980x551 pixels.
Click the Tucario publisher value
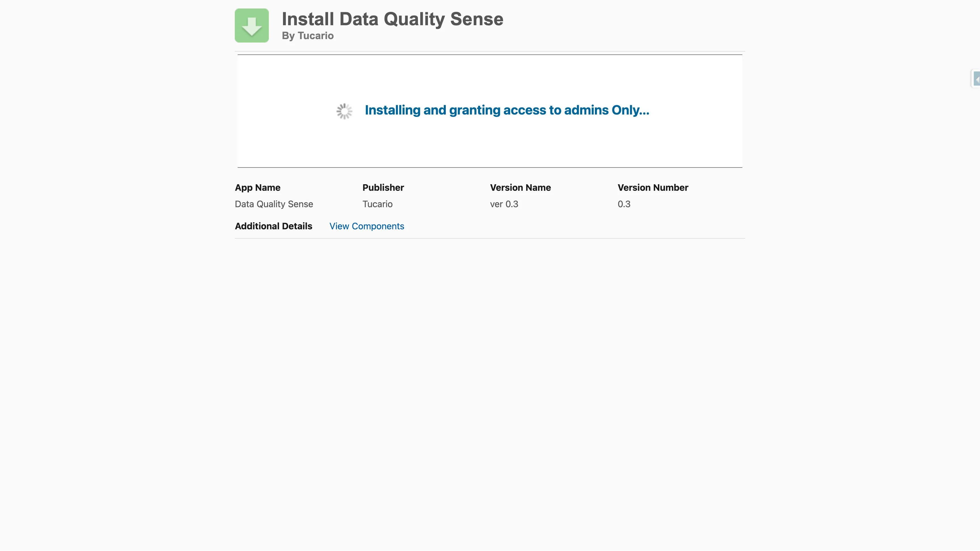tap(377, 204)
